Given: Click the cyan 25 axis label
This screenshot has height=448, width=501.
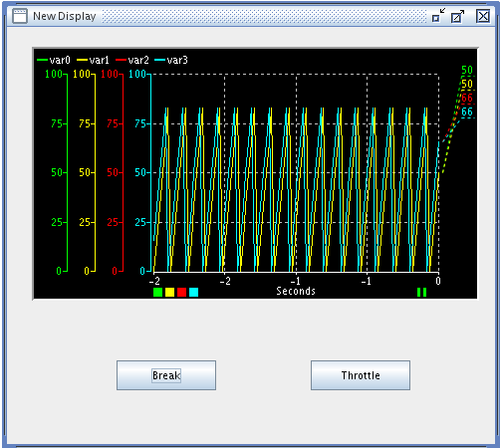Looking at the screenshot, I should pos(140,222).
